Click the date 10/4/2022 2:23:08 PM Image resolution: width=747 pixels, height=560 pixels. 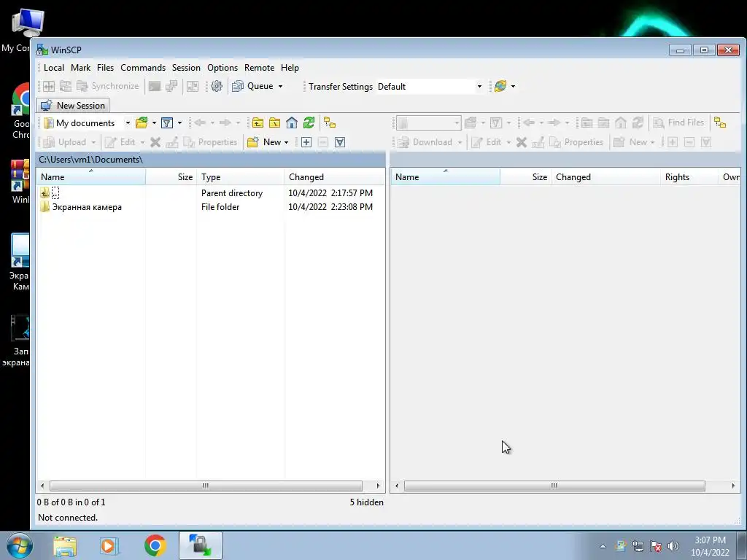[330, 206]
